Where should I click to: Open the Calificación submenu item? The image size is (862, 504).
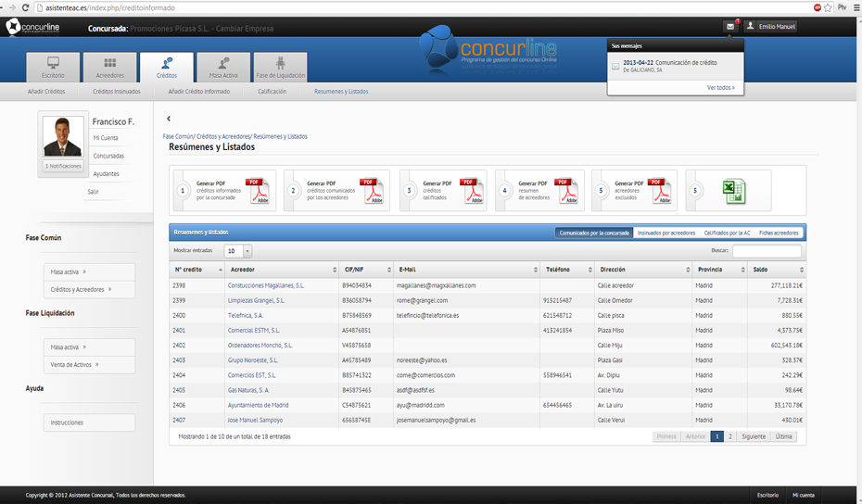click(272, 92)
